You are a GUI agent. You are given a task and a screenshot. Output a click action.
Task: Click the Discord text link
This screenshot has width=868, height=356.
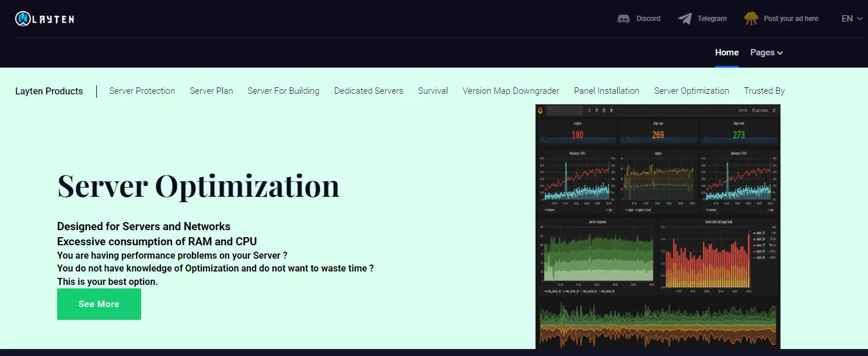click(648, 19)
